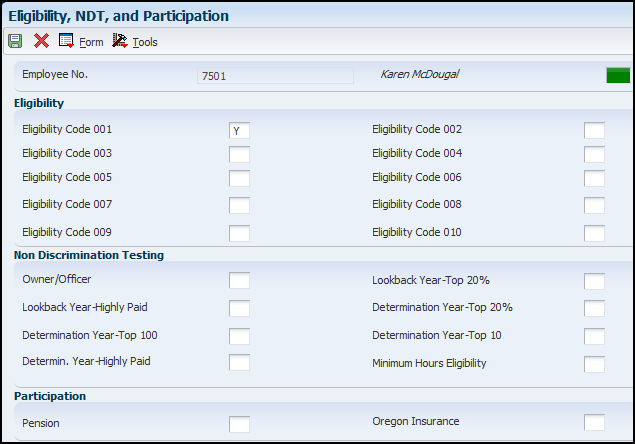Image resolution: width=635 pixels, height=444 pixels.
Task: Click the Minimum Hours Eligibility label
Action: click(429, 363)
